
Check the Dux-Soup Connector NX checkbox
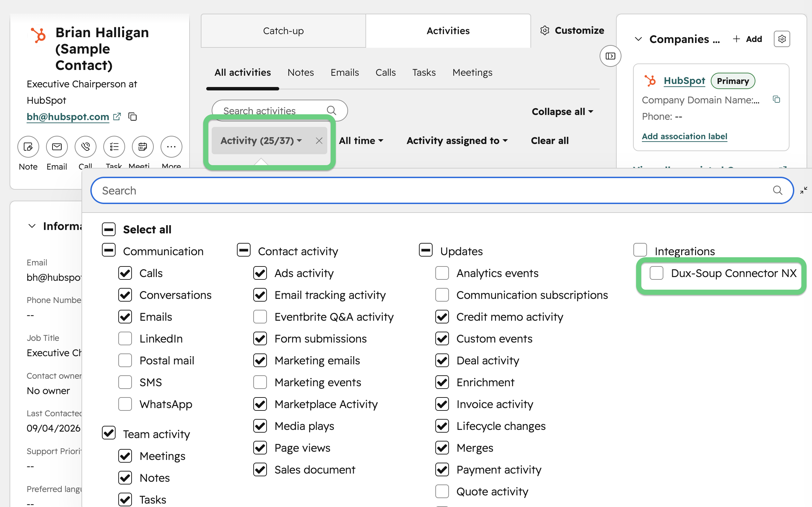657,273
